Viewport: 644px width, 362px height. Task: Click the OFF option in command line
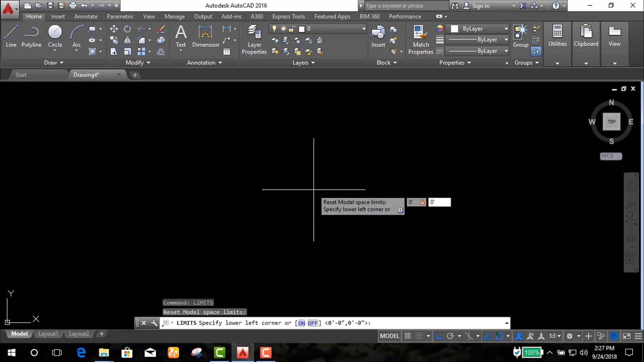(x=312, y=323)
